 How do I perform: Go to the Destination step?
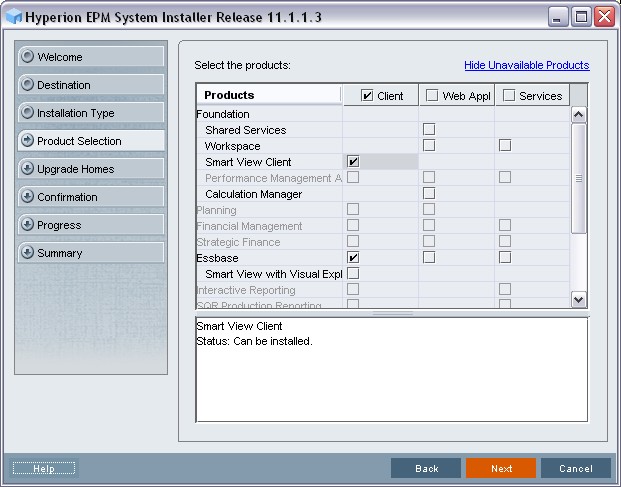point(91,85)
